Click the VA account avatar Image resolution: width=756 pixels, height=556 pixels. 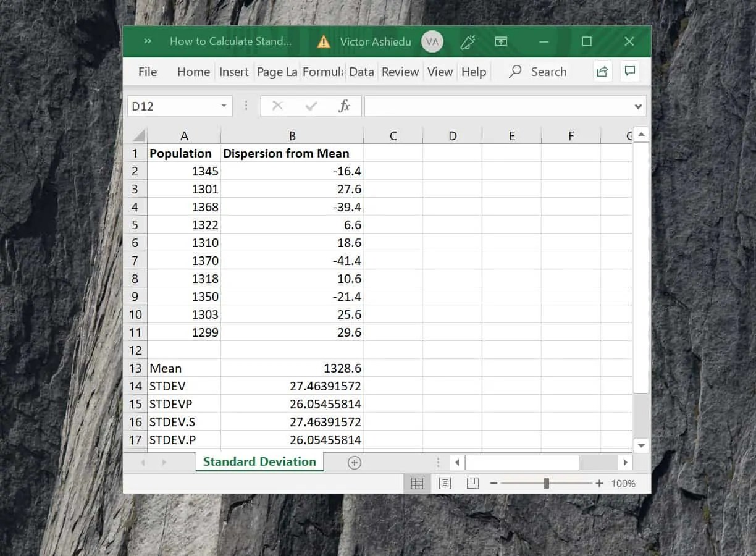[432, 41]
